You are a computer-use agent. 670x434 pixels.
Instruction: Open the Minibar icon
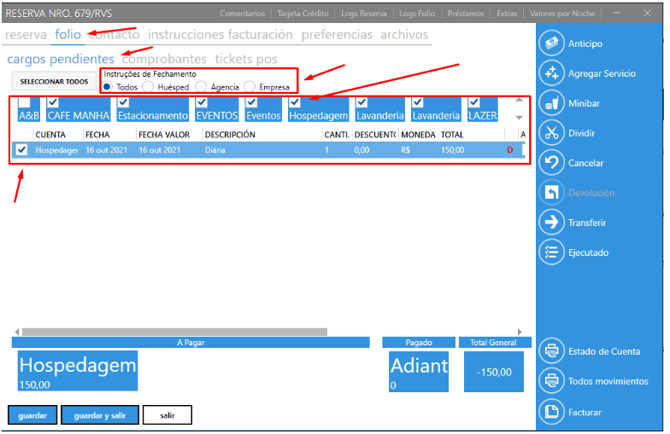[x=551, y=103]
